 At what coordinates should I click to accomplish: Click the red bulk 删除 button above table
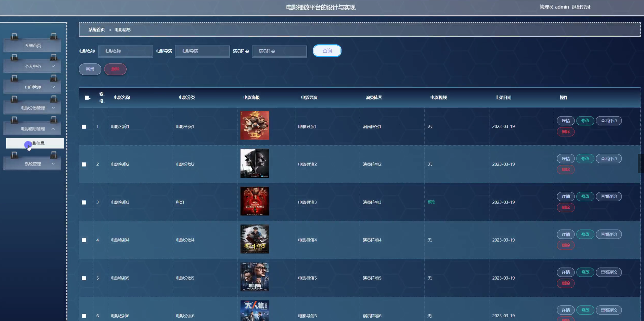pyautogui.click(x=115, y=69)
